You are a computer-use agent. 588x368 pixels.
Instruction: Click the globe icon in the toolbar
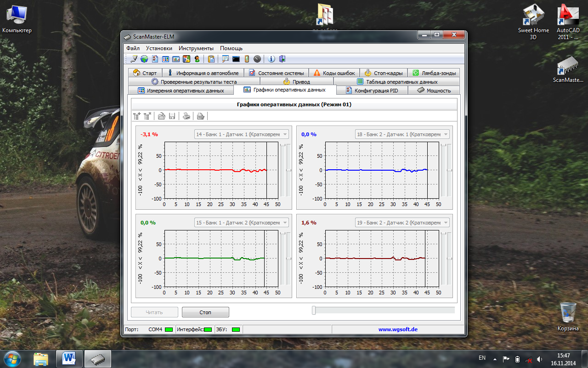tap(144, 59)
